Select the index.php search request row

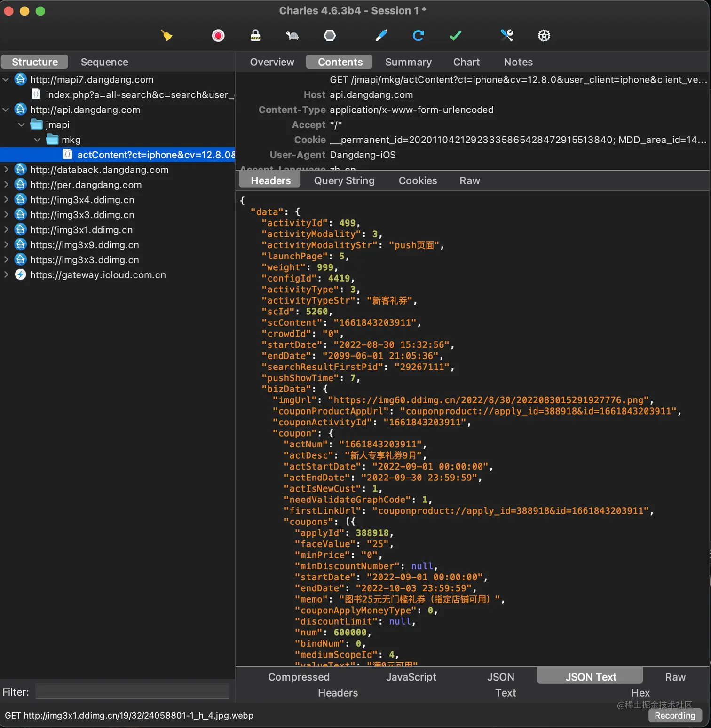point(118,94)
